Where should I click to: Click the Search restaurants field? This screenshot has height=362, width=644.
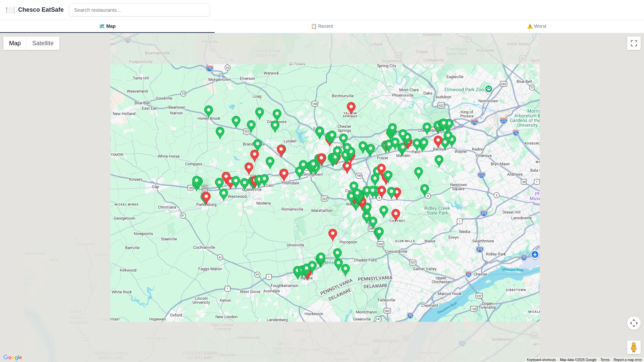tap(140, 10)
